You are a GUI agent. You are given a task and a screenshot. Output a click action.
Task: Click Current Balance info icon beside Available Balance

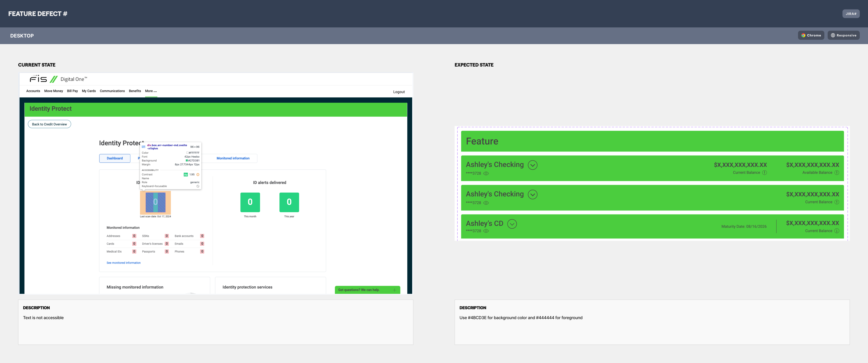765,173
